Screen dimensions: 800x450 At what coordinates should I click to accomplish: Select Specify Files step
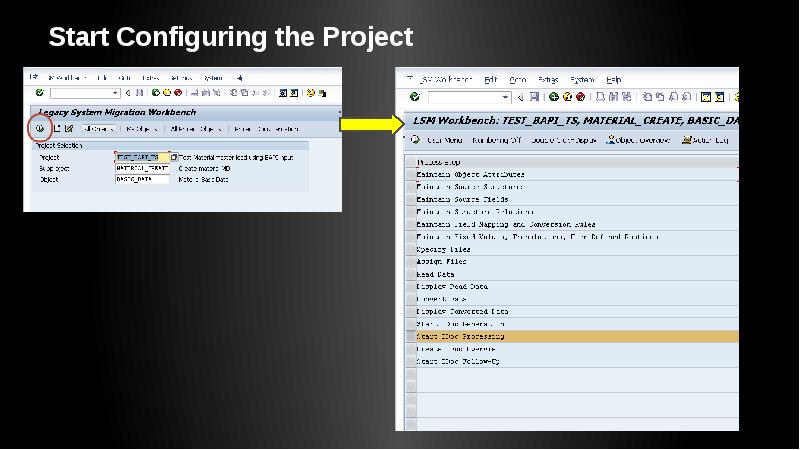pyautogui.click(x=577, y=249)
